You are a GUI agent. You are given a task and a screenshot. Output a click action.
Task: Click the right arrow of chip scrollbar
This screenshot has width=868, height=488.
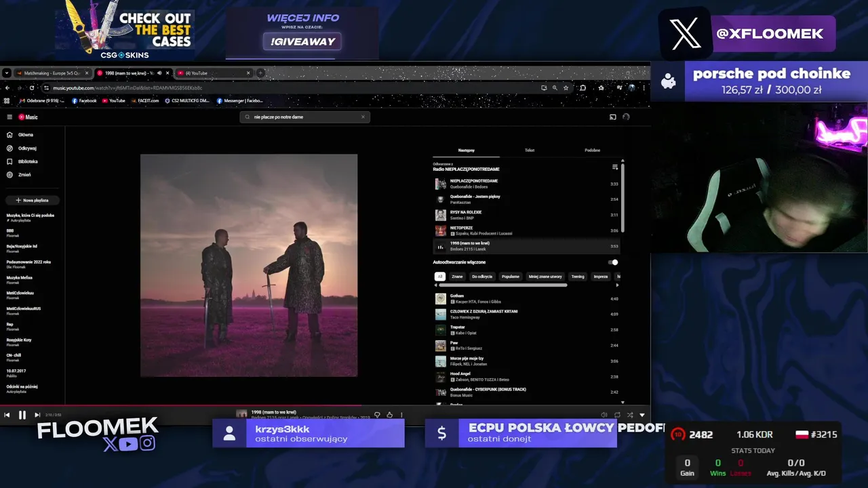[x=618, y=285]
